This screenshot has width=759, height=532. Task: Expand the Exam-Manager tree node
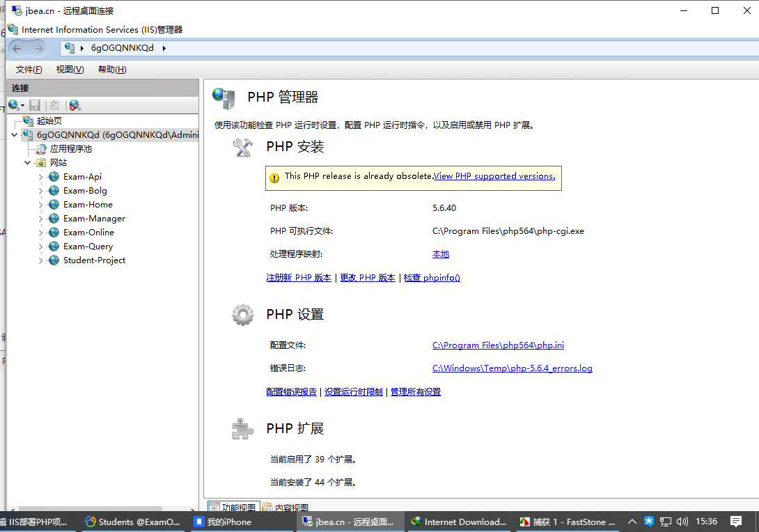(40, 219)
